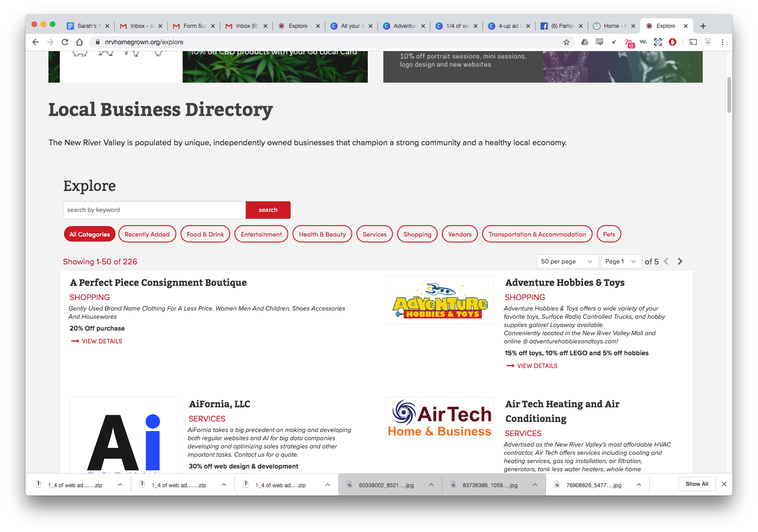Open the 60339002_8521 jpg download
The image size is (758, 532).
[x=386, y=485]
